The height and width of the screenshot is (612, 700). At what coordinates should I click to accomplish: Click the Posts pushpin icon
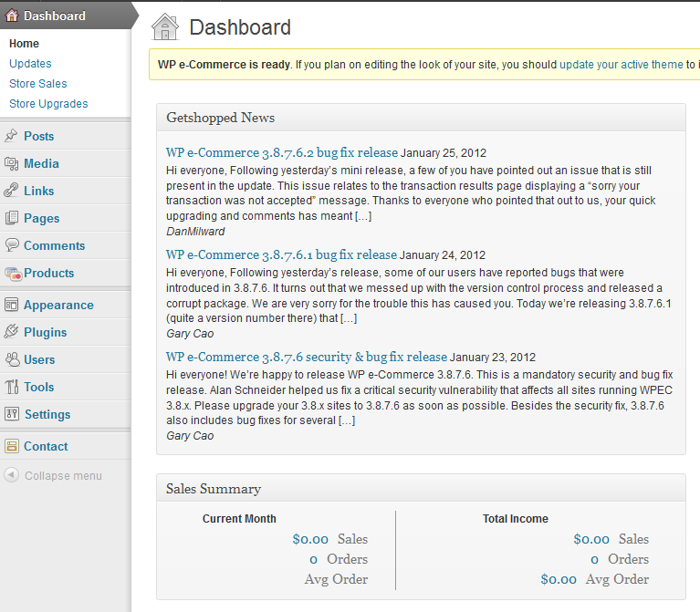[12, 136]
